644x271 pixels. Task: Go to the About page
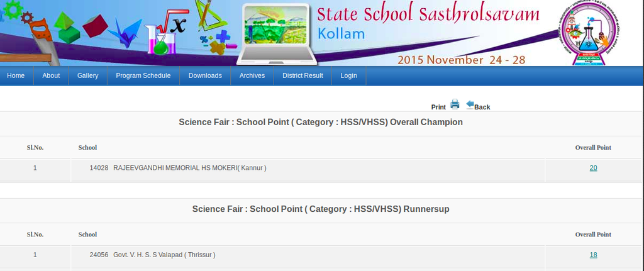point(51,75)
